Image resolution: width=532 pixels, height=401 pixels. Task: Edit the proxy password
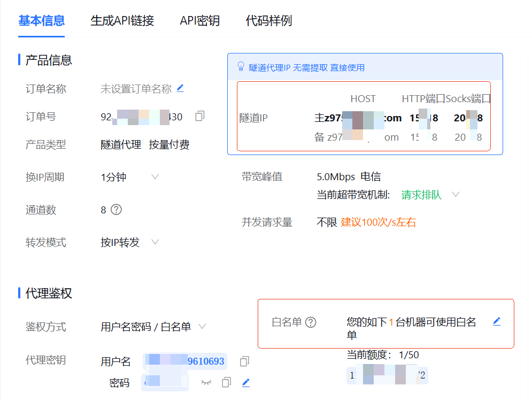click(x=246, y=382)
